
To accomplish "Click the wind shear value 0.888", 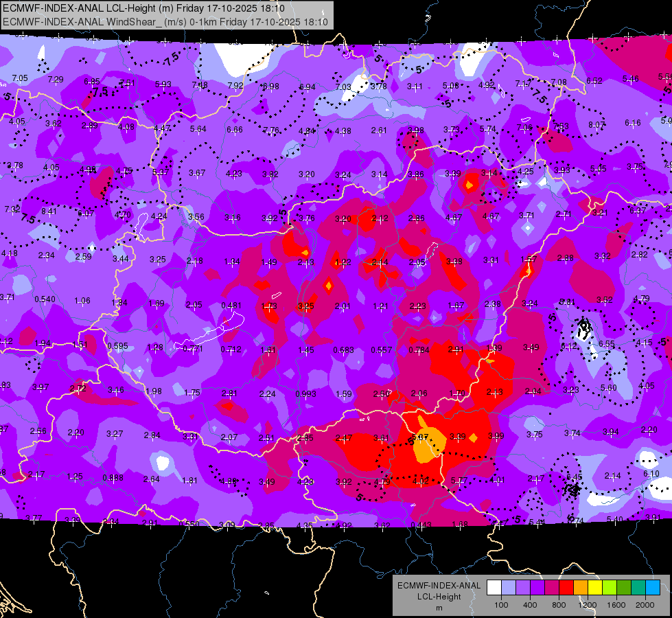I will (x=113, y=478).
